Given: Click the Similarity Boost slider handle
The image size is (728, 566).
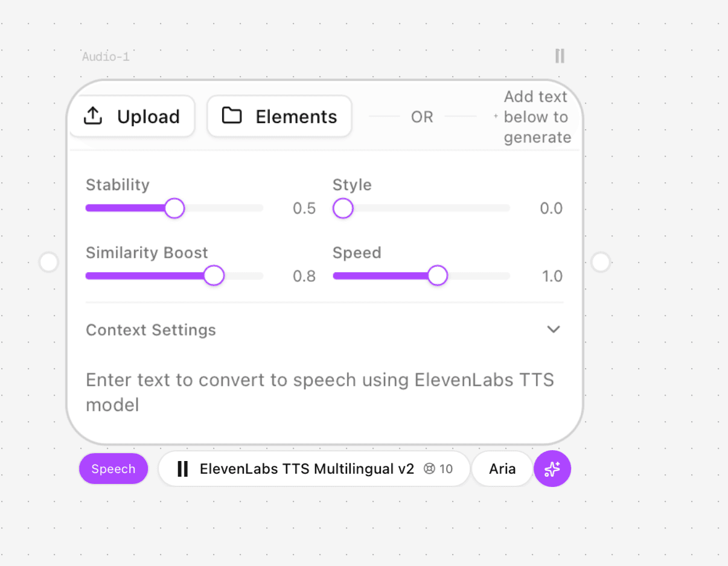Looking at the screenshot, I should tap(214, 276).
